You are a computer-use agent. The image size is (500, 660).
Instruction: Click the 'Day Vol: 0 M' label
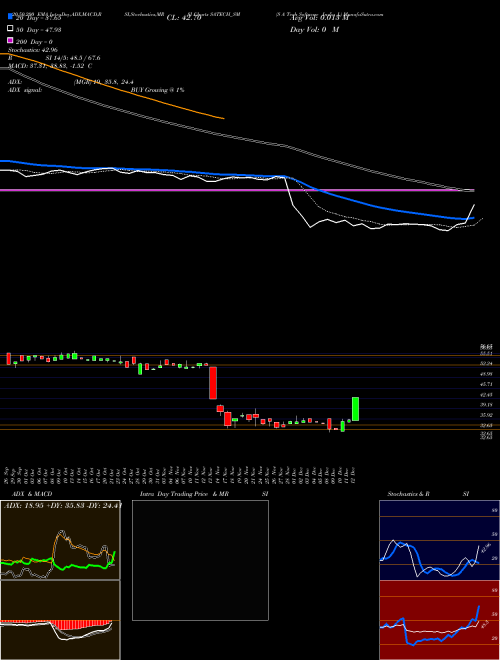pyautogui.click(x=314, y=29)
